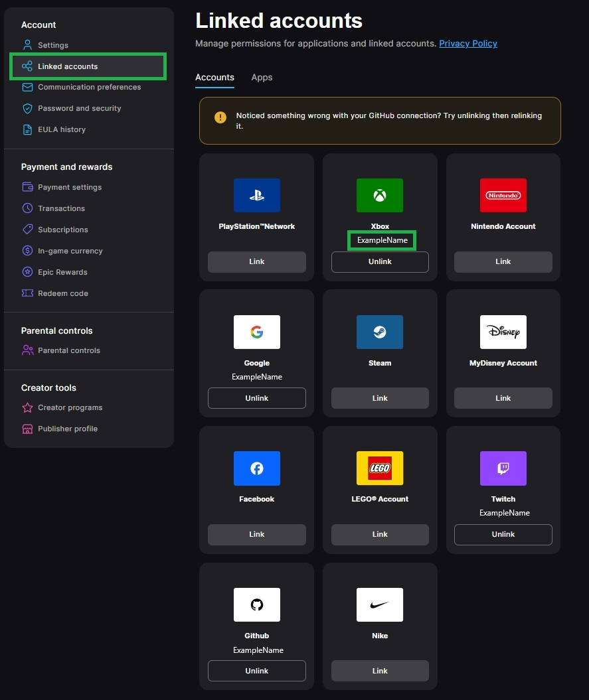Click the Github logo icon
The height and width of the screenshot is (700, 589).
pyautogui.click(x=256, y=605)
